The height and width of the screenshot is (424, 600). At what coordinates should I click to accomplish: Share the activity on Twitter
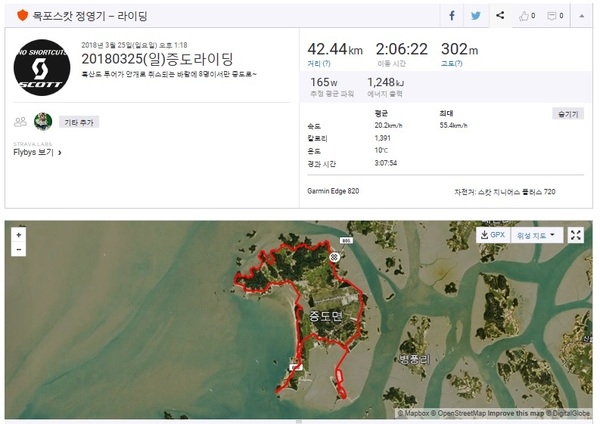pos(476,16)
